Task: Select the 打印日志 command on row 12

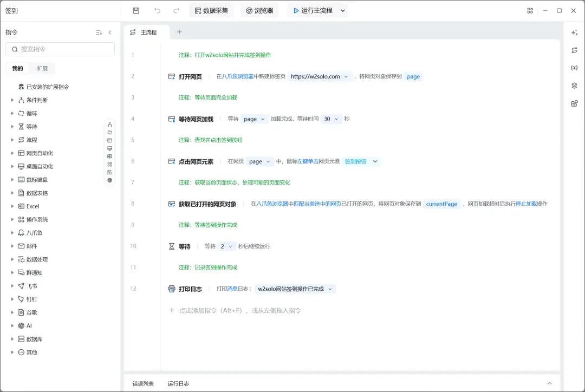Action: coord(190,289)
